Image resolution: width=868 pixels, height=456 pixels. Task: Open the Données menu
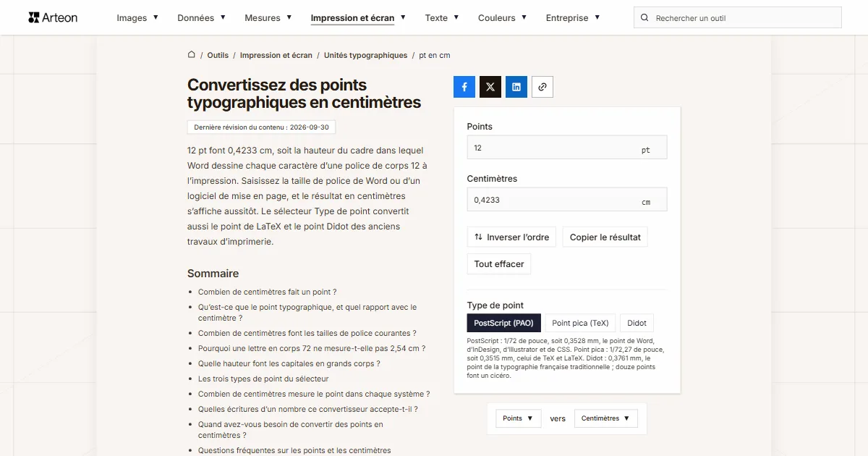(x=202, y=18)
